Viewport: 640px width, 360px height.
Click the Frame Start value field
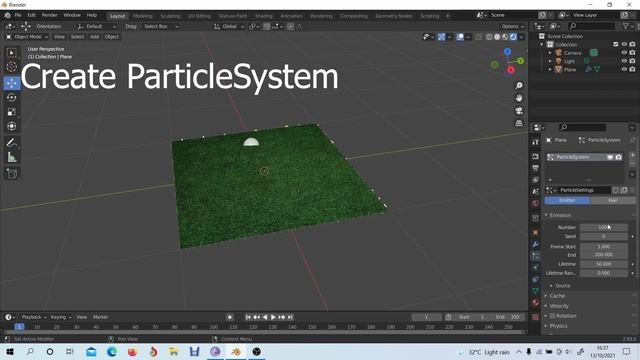[x=604, y=247]
